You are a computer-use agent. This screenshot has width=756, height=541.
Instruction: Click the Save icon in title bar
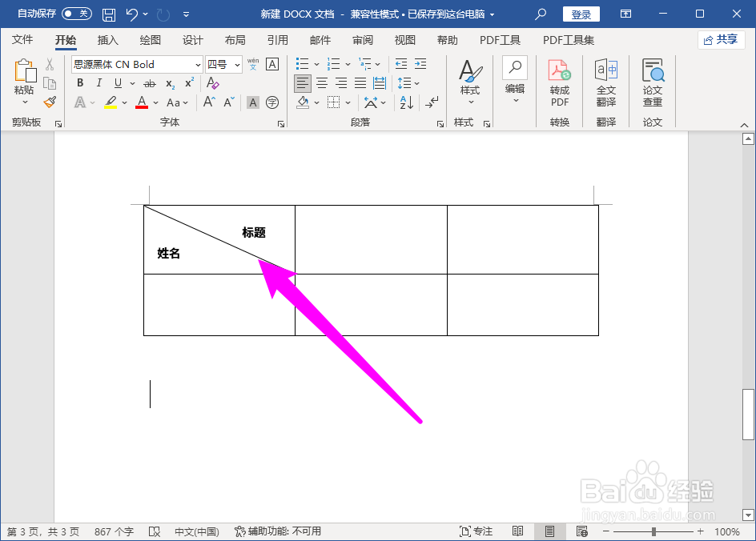tap(109, 14)
